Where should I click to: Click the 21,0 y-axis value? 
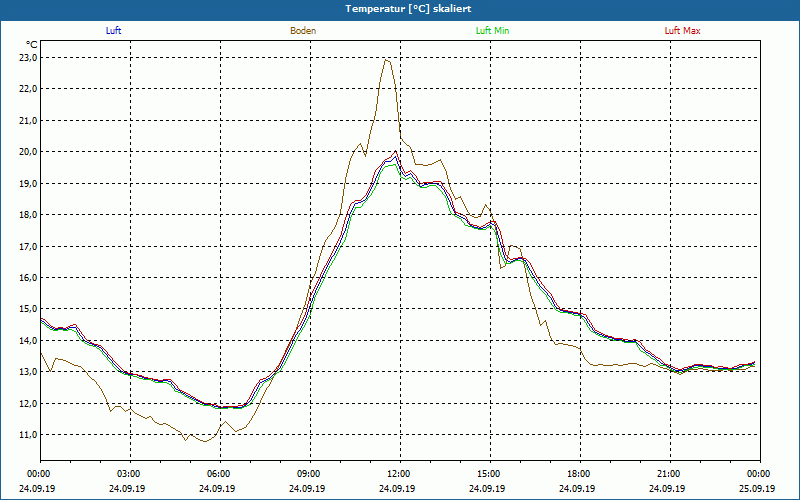[x=29, y=120]
